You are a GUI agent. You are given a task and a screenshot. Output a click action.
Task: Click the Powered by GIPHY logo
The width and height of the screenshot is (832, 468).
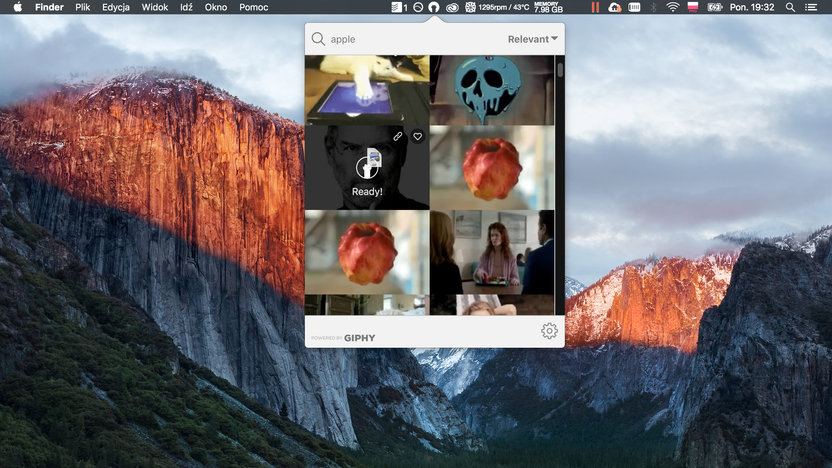click(343, 337)
